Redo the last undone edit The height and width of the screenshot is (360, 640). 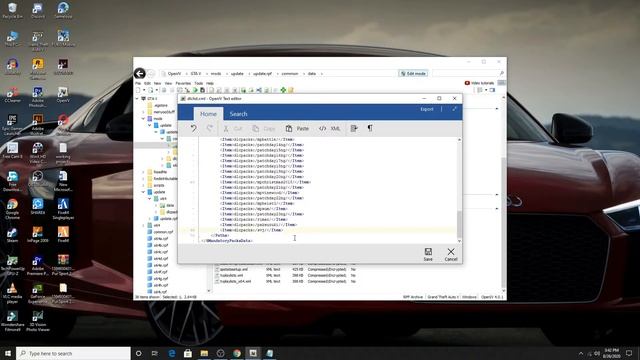pyautogui.click(x=209, y=128)
